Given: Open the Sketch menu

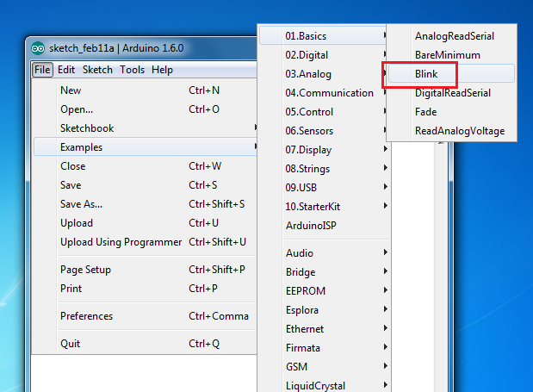Looking at the screenshot, I should [97, 70].
